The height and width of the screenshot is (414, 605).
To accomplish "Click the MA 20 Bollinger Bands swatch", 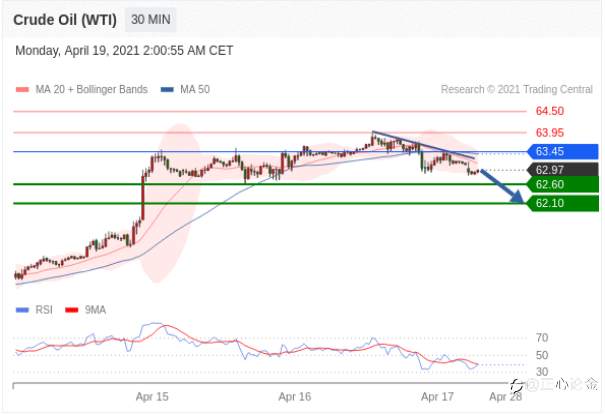I will (x=22, y=90).
